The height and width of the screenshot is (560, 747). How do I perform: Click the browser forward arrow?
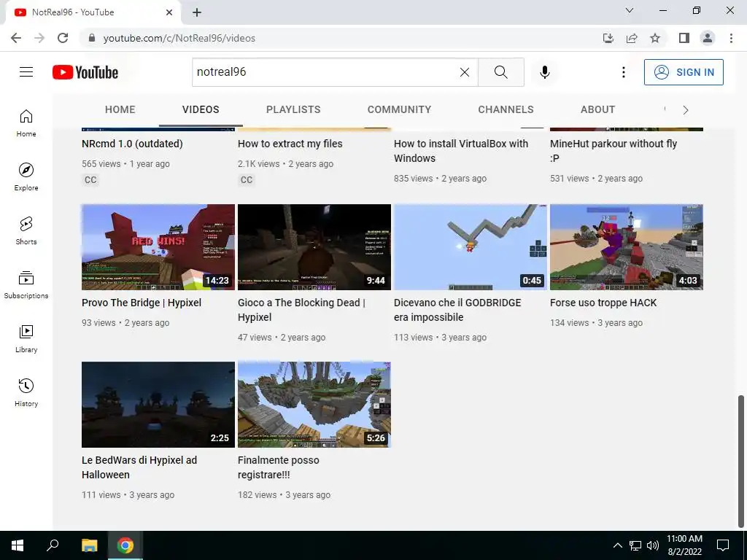(39, 38)
